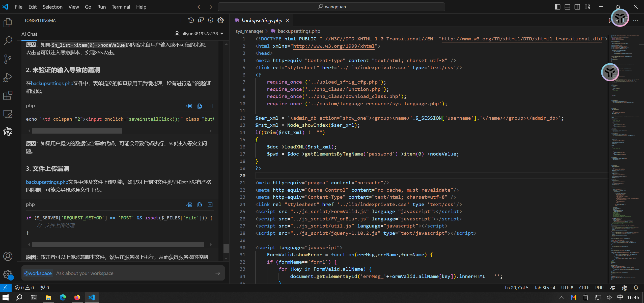The width and height of the screenshot is (644, 303).
Task: Open the Help menu
Action: (x=141, y=7)
